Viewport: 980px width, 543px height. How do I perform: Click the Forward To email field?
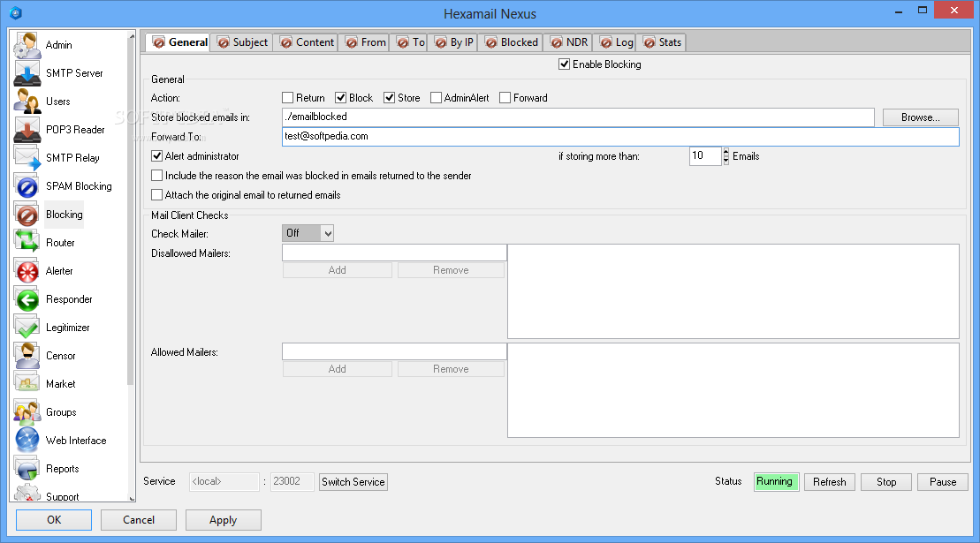coord(620,137)
